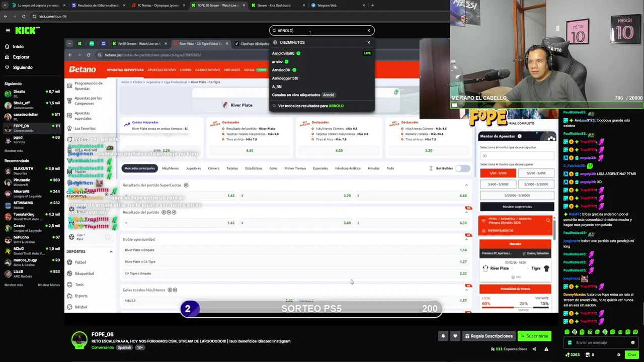Open pgod followed channel
Viewport: 644px width, 362px height.
point(32,139)
